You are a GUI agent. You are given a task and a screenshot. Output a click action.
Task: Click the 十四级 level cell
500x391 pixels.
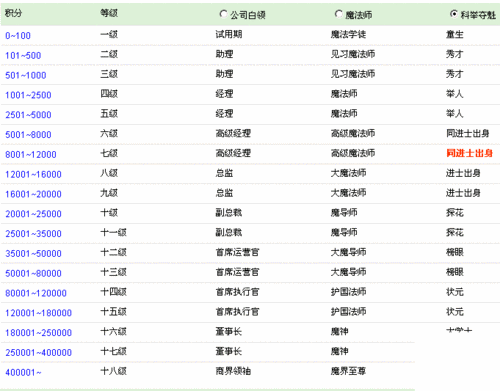[113, 292]
